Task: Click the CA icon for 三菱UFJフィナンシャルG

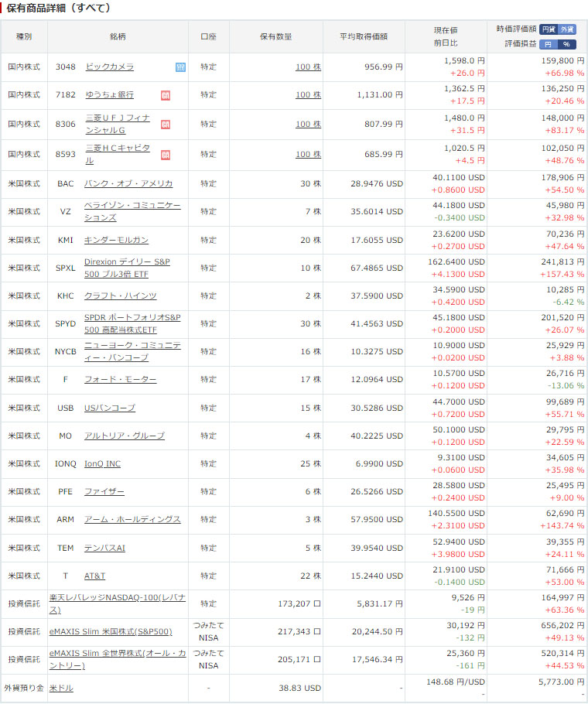Action: [x=166, y=125]
